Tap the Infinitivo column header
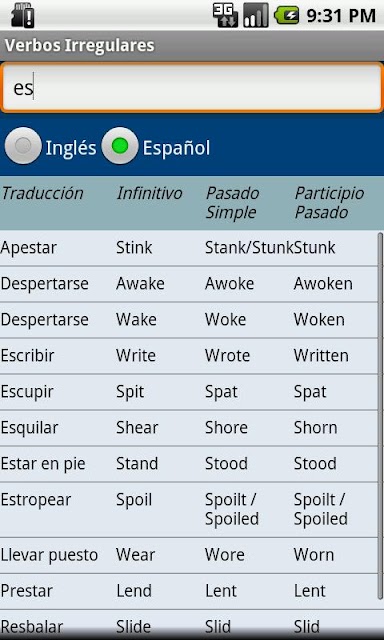The width and height of the screenshot is (384, 640). pyautogui.click(x=149, y=193)
